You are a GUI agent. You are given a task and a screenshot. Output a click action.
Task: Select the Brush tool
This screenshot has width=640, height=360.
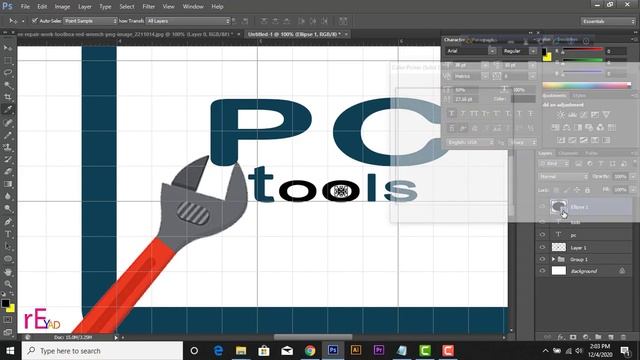8,135
